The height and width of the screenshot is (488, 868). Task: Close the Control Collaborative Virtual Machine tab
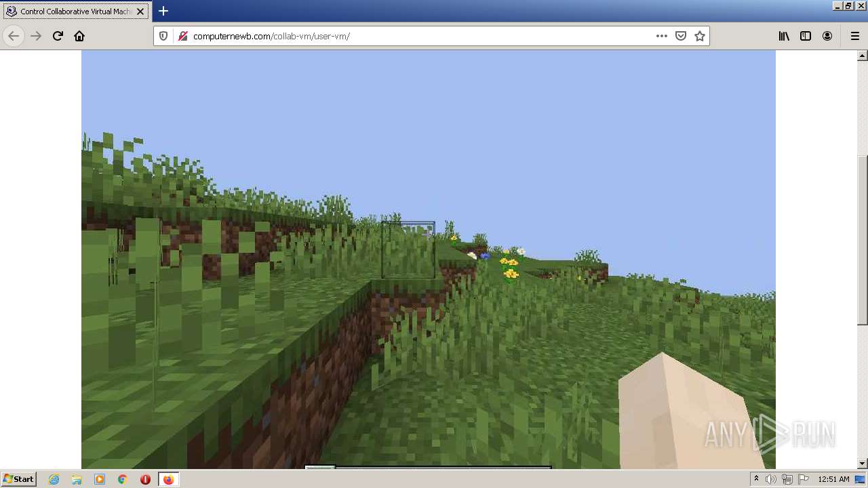[x=140, y=12]
